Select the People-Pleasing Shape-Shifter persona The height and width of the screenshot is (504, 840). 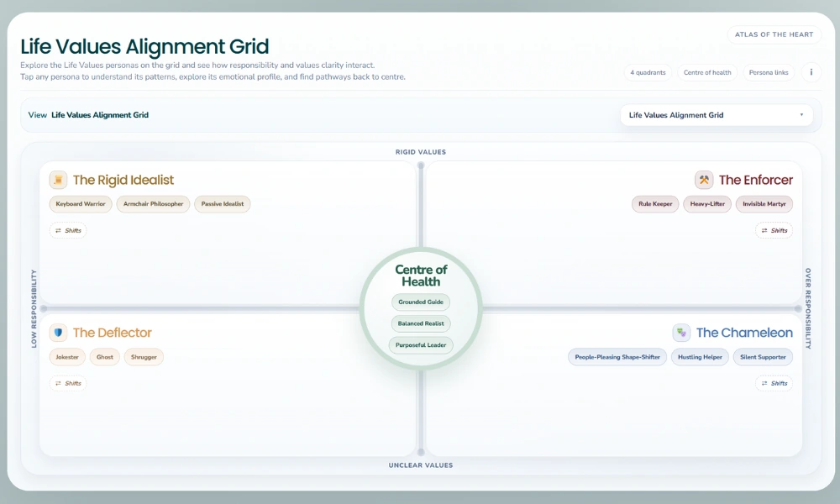(617, 357)
